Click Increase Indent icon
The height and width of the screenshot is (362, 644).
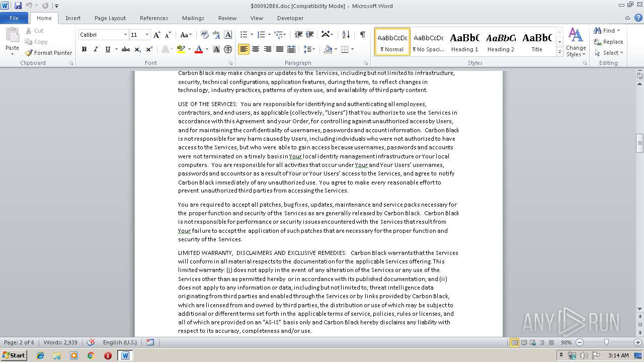point(310,35)
